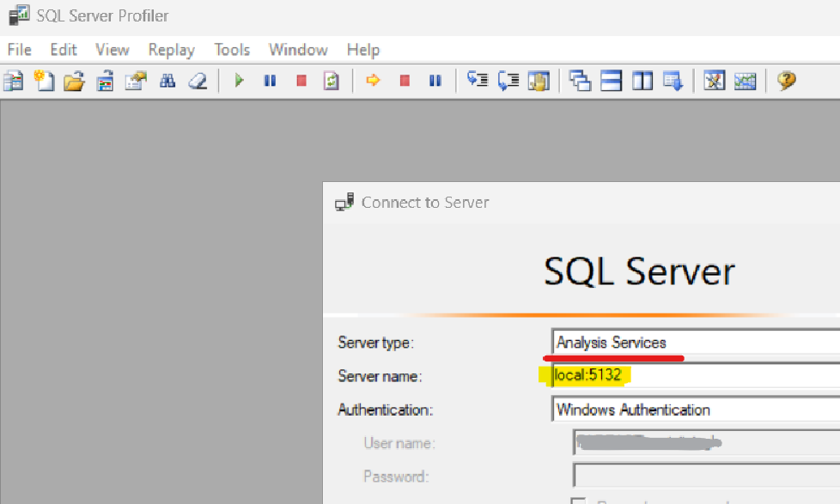Pause the selected trace
This screenshot has width=840, height=504.
pyautogui.click(x=270, y=81)
